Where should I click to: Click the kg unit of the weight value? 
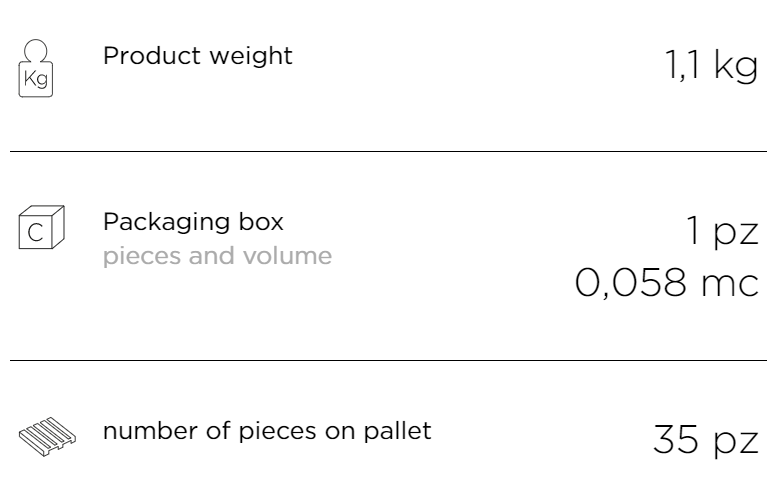(x=736, y=65)
